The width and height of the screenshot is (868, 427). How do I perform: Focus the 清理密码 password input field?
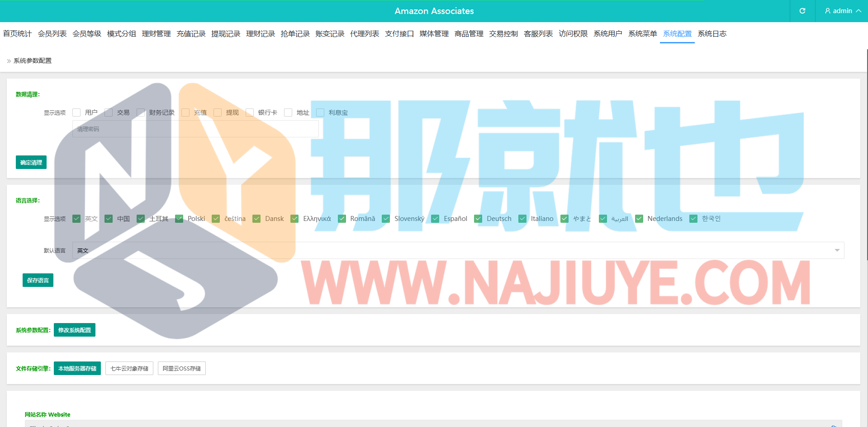195,129
